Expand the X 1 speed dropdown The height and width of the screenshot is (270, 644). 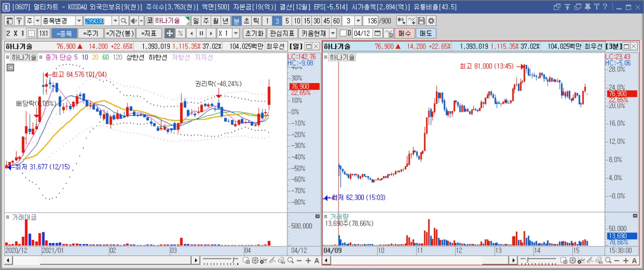click(236, 33)
